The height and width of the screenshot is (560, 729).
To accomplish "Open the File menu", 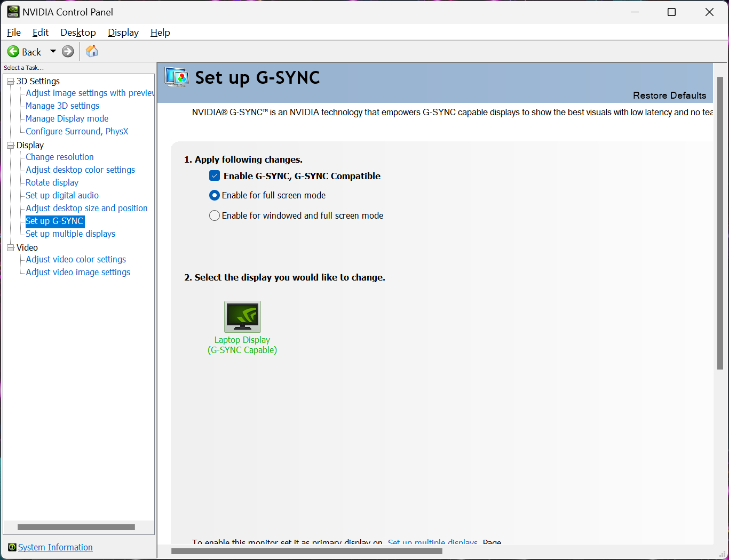I will coord(14,33).
